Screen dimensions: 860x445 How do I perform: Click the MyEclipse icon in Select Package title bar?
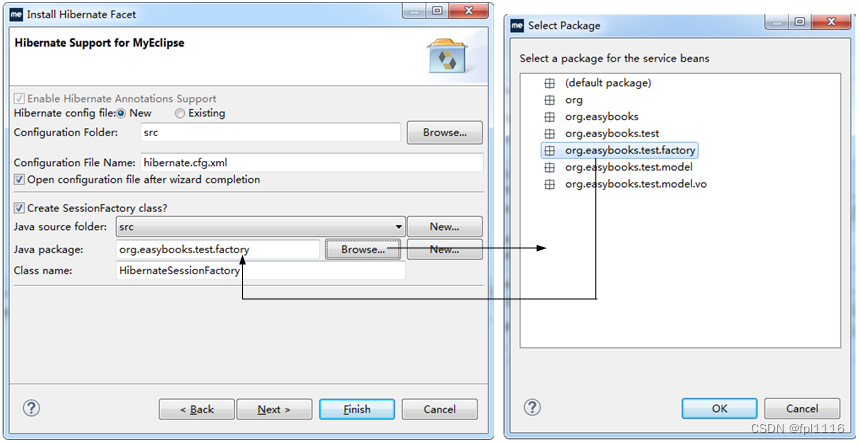pos(517,25)
